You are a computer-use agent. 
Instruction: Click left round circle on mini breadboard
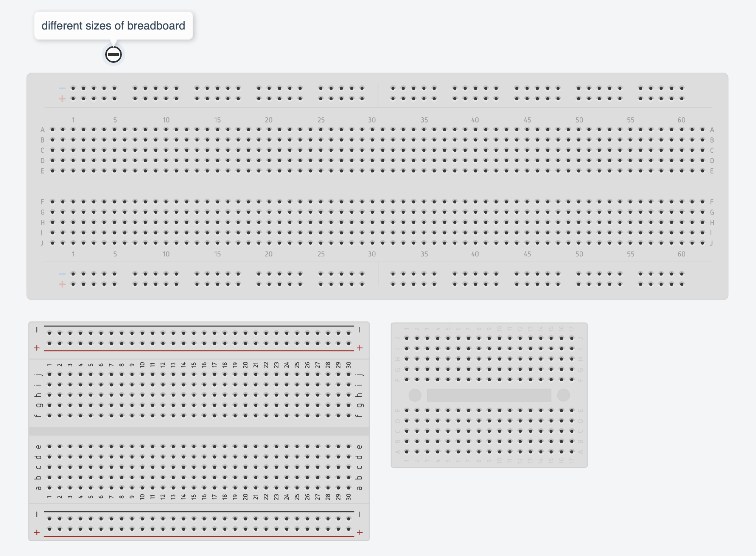coord(415,395)
